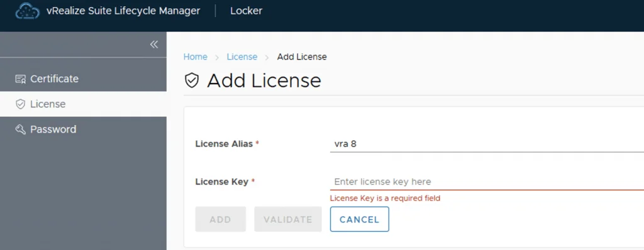Open the Certificate sidebar item
Screen dimensions: 644x250
click(83, 79)
